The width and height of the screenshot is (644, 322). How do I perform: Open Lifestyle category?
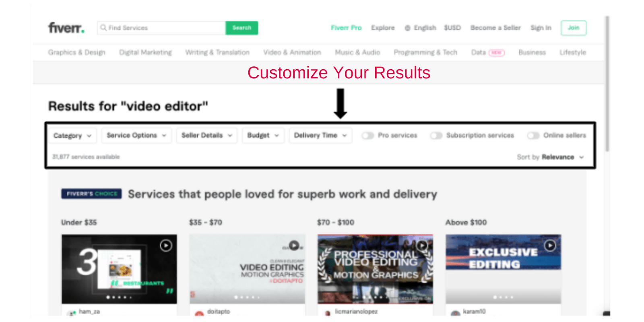573,52
